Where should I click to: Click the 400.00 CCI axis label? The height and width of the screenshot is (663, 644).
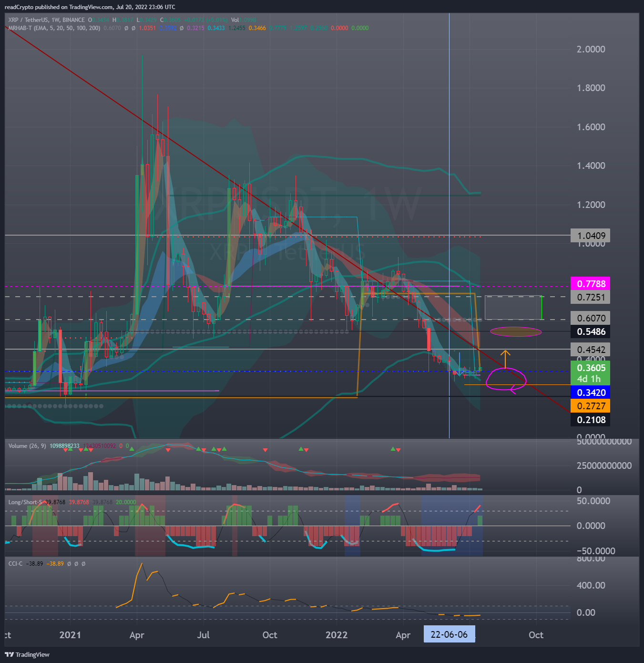[x=591, y=585]
